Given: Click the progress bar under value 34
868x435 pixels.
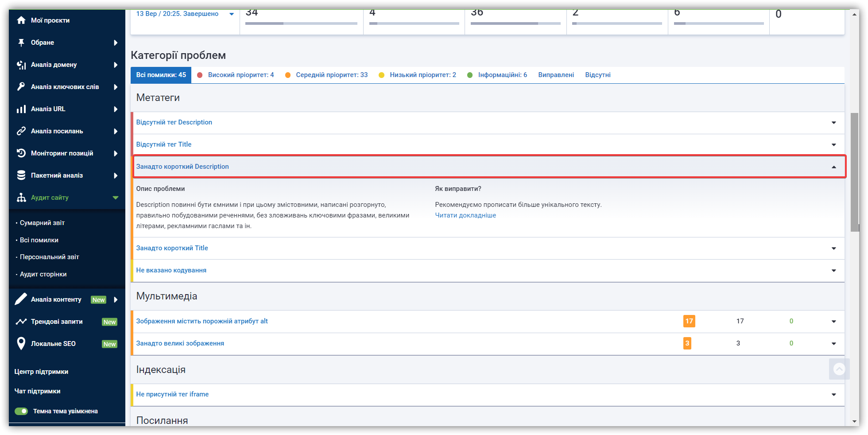Looking at the screenshot, I should tap(301, 23).
